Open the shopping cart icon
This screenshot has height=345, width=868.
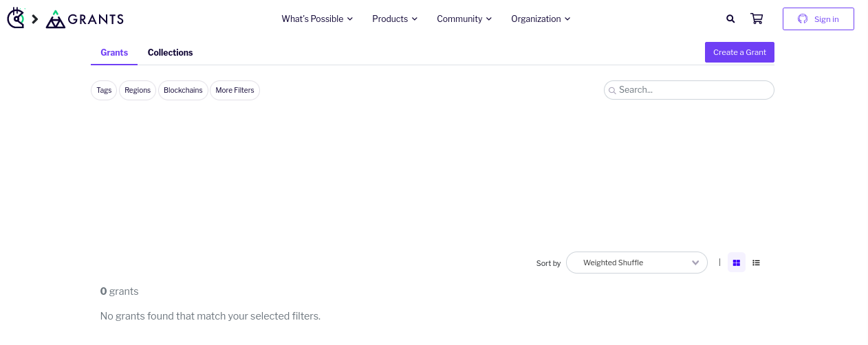point(757,19)
